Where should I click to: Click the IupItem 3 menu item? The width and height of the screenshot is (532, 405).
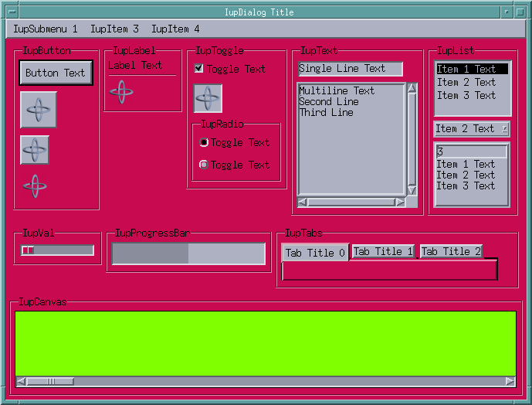[114, 29]
